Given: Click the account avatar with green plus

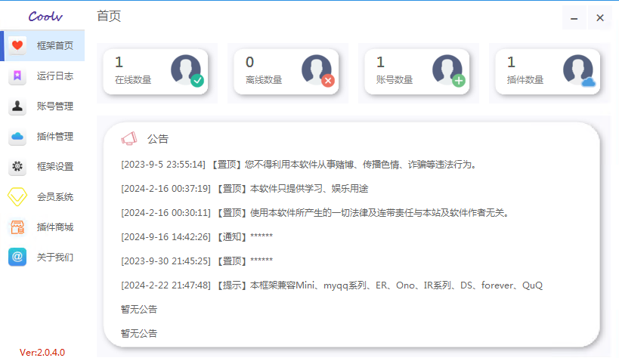Looking at the screenshot, I should (448, 70).
